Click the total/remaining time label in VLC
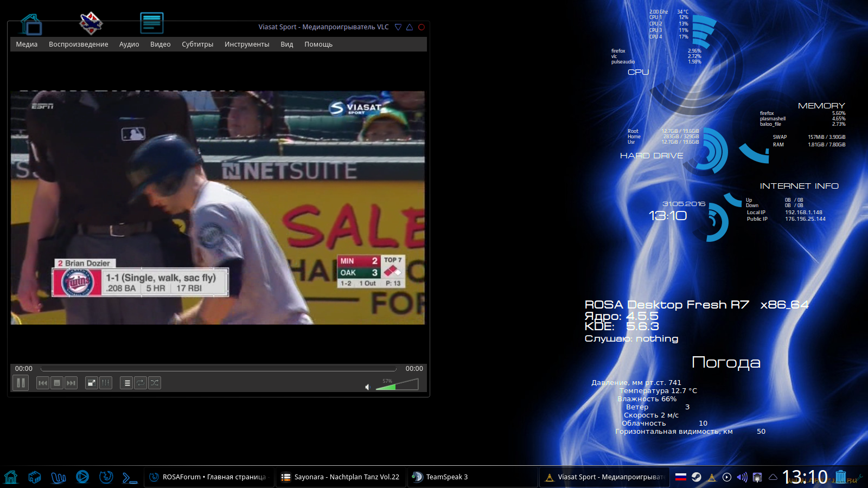Viewport: 868px width, 488px height. coord(414,369)
